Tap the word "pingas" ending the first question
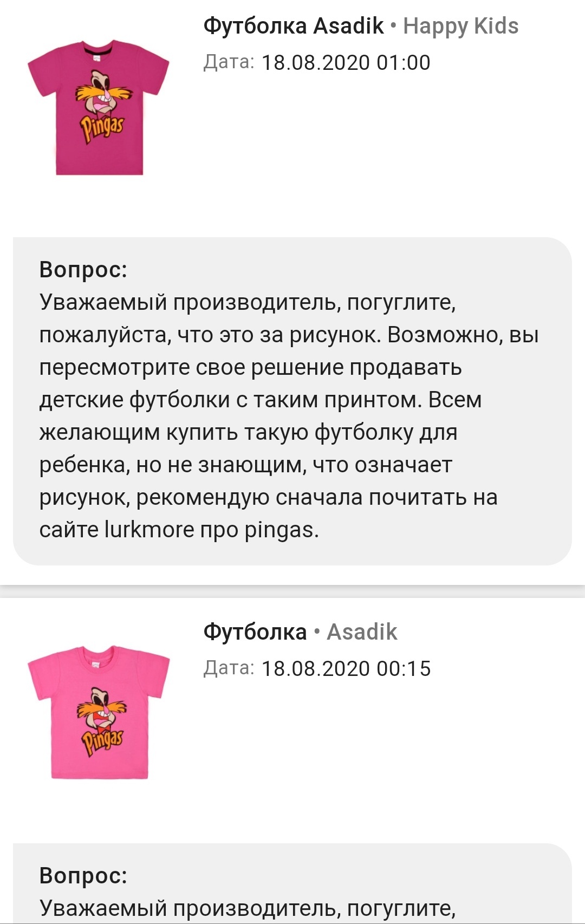 (278, 530)
